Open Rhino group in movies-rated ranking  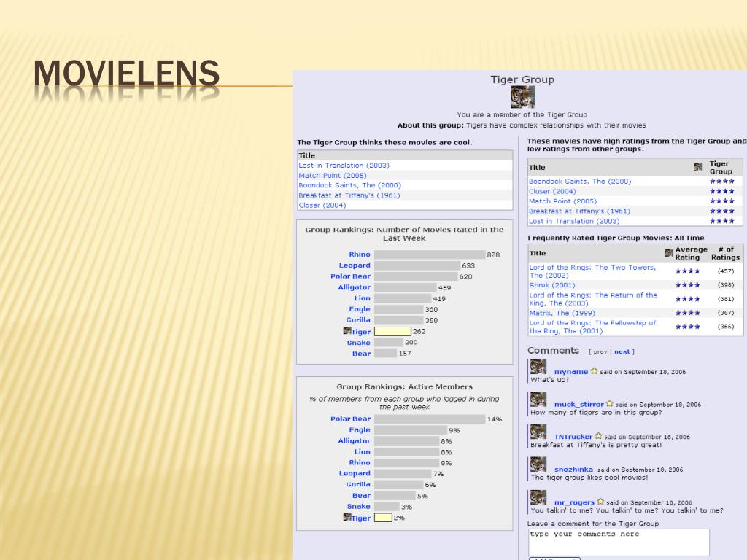[x=359, y=254]
